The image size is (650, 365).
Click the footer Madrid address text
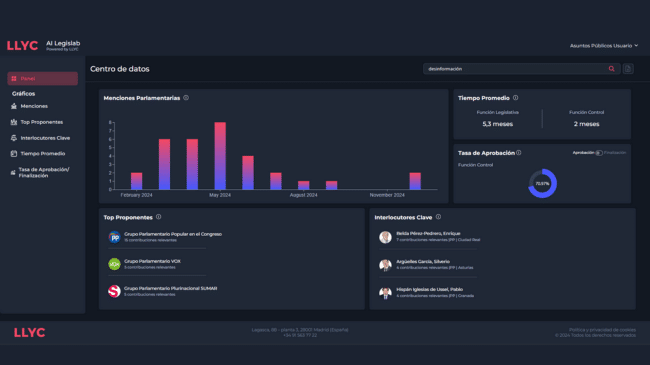coord(300,330)
